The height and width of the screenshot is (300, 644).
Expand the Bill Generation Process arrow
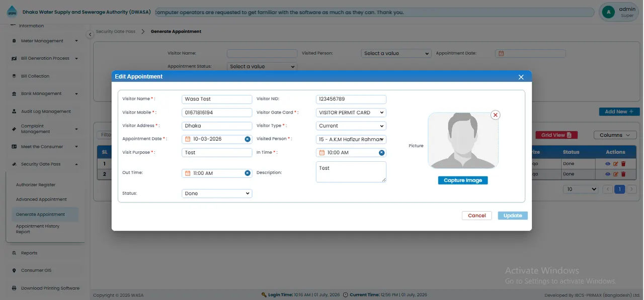click(76, 59)
